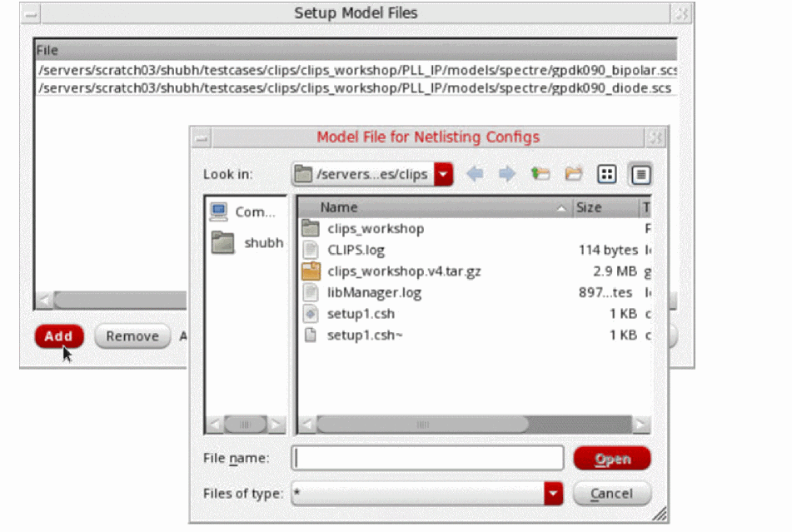Screen dimensions: 792x532
Task: Sort files by Size column header
Action: coord(605,207)
